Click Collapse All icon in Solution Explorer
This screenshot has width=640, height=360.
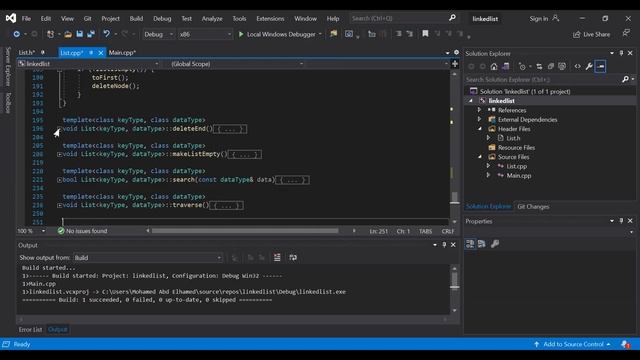pos(550,66)
